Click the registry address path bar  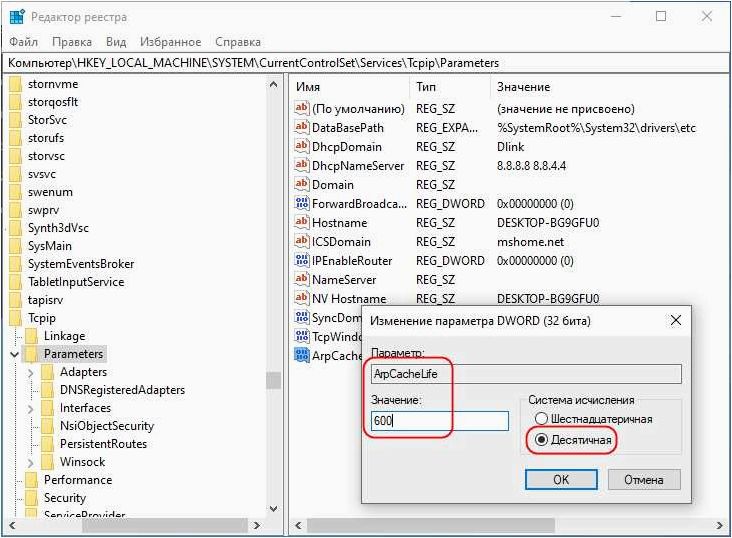pyautogui.click(x=366, y=63)
